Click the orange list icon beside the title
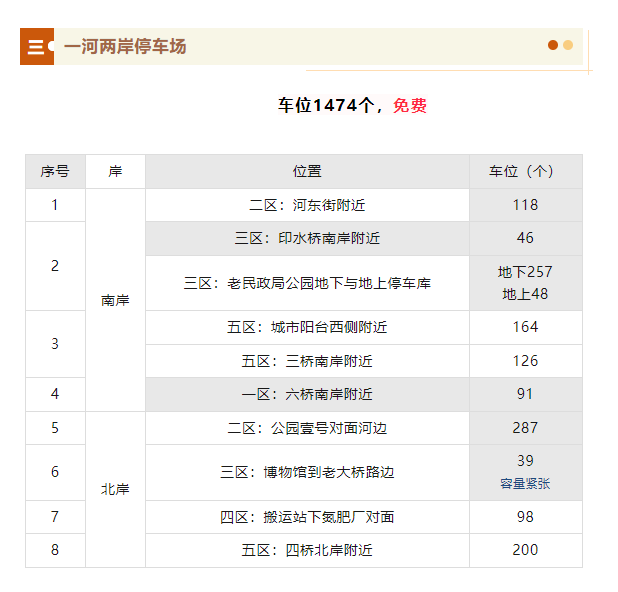Screen dimensions: 618x592 coord(37,47)
